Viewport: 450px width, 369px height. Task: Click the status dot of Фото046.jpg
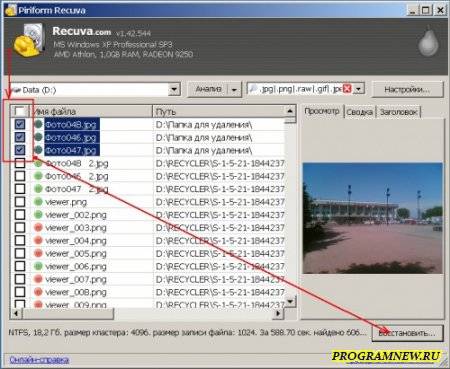click(39, 137)
